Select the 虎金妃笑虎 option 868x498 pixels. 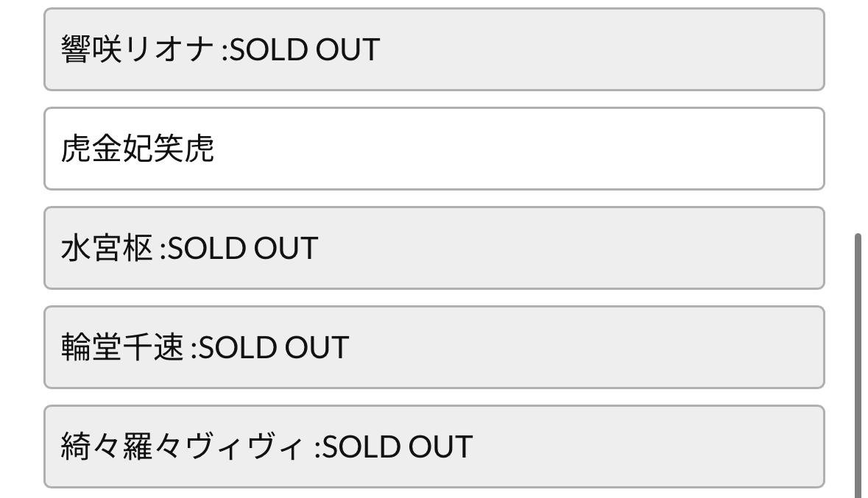point(434,149)
